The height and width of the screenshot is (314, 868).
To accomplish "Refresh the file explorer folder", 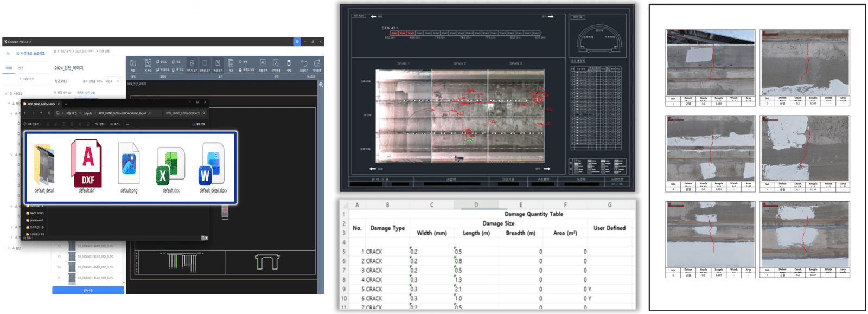I will click(x=49, y=113).
